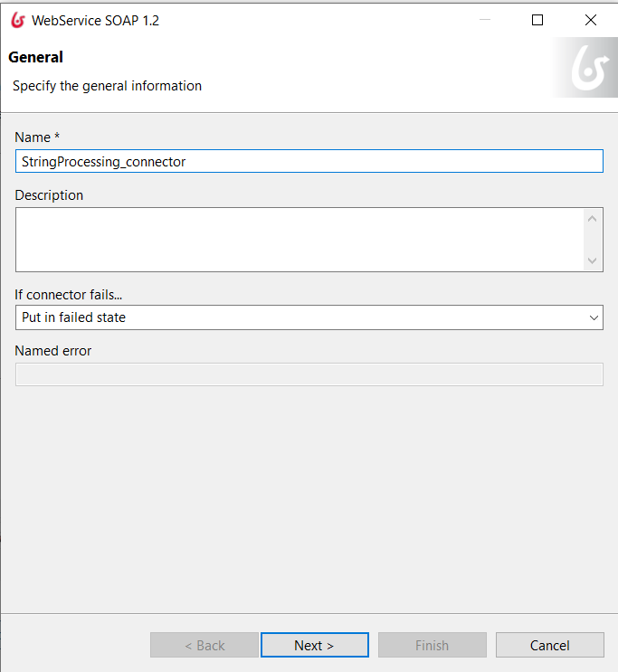
Task: Click inside the Description text area
Action: (x=299, y=240)
